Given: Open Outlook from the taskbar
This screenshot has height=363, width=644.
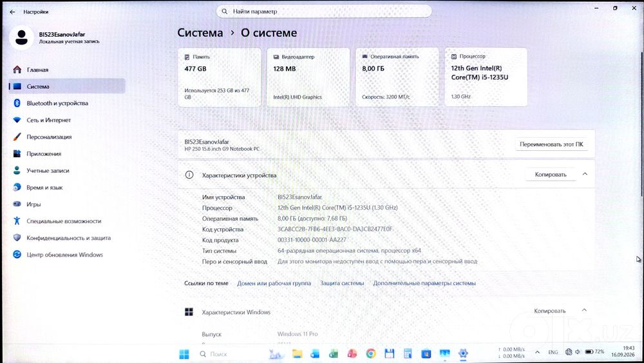Looking at the screenshot, I should 315,353.
